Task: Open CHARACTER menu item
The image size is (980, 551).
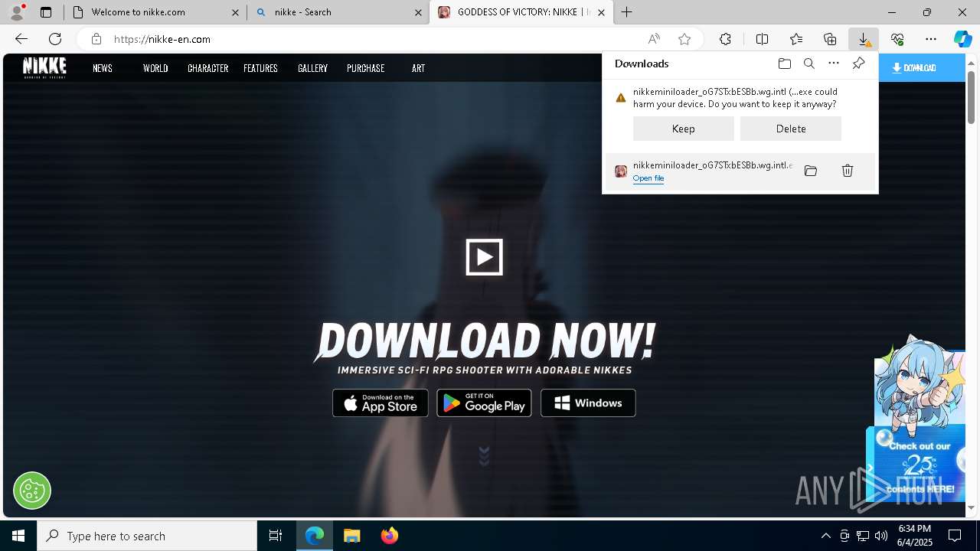Action: [208, 68]
